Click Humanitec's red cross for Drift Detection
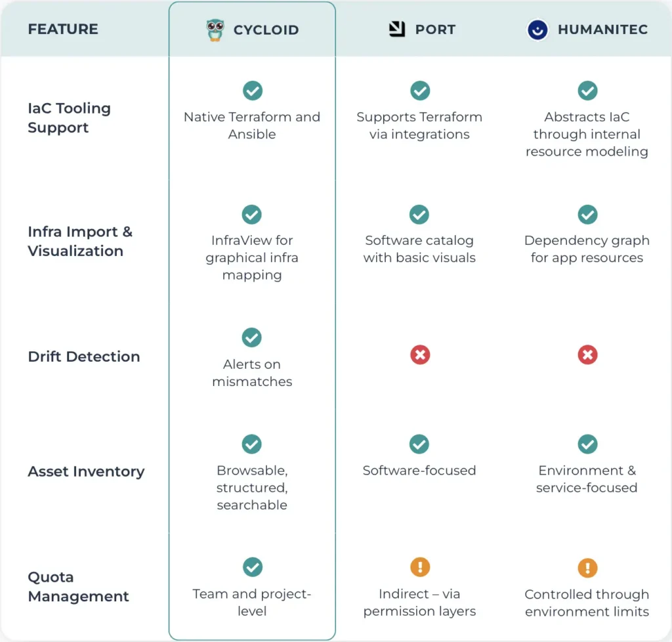The width and height of the screenshot is (672, 642). pos(587,355)
